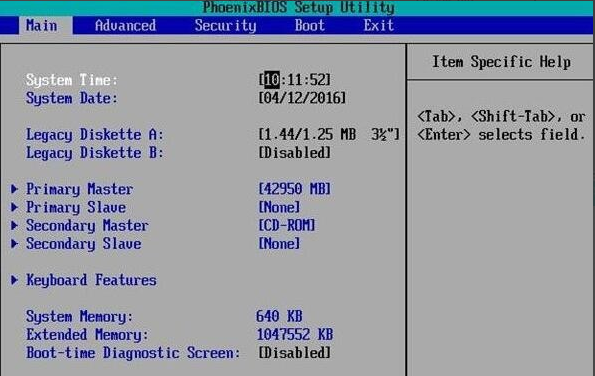Click the CD-ROM device value
595x376 pixels.
(287, 225)
